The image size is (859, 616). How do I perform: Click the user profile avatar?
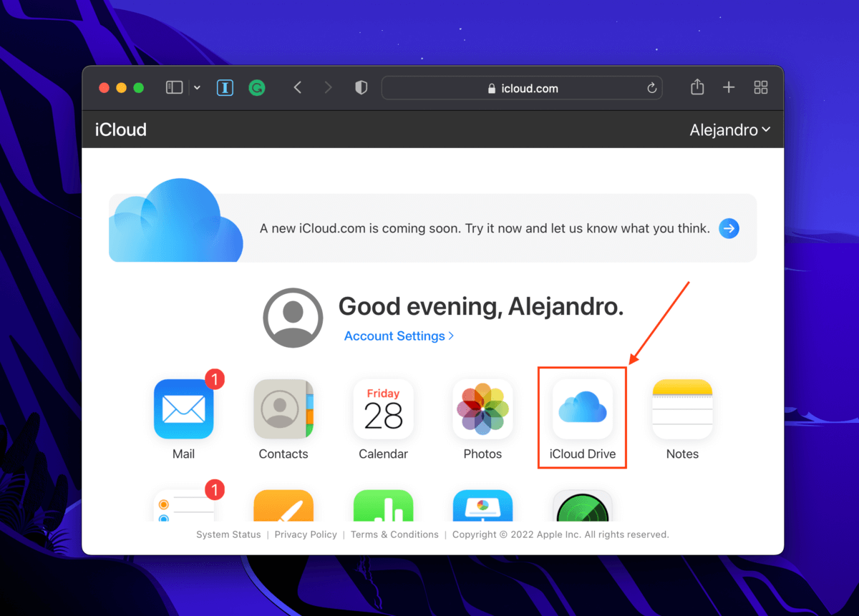pos(293,318)
